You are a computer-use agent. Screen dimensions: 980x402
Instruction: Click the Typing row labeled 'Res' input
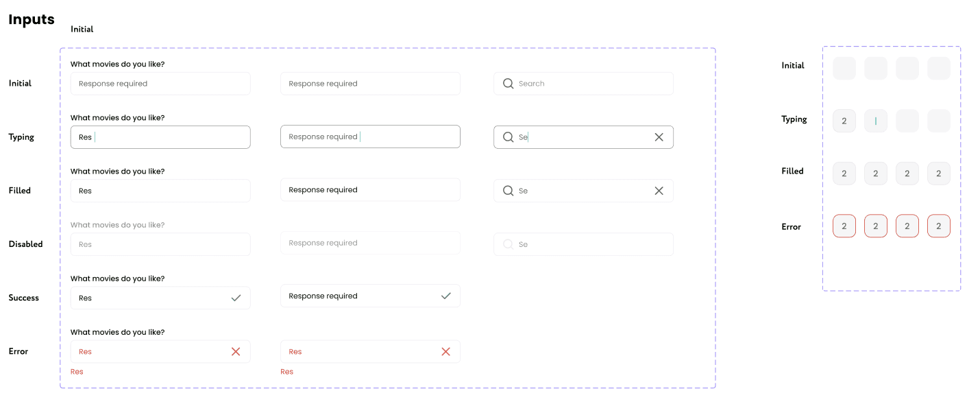click(160, 137)
